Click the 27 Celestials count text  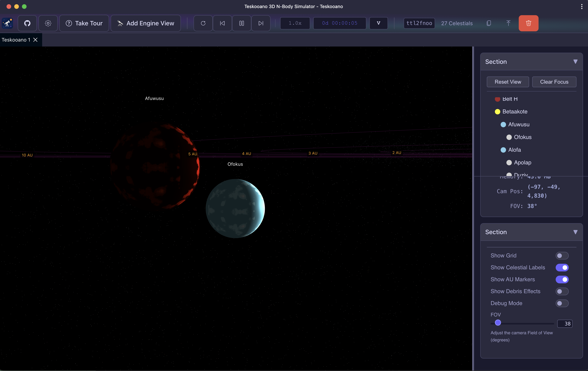[x=457, y=23]
